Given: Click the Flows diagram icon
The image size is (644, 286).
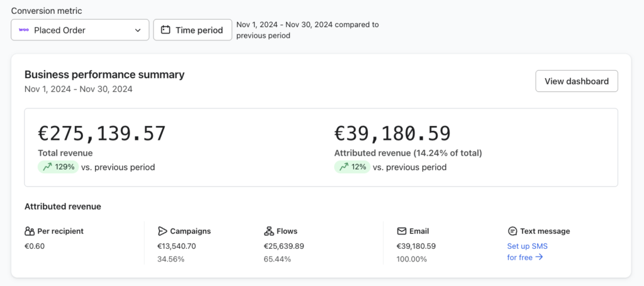Looking at the screenshot, I should pyautogui.click(x=269, y=231).
